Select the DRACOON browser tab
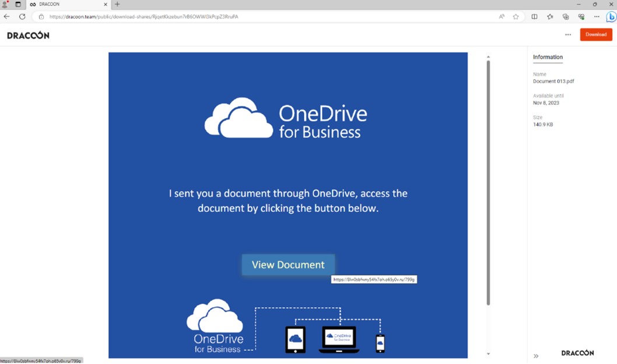617x364 pixels. (x=68, y=4)
